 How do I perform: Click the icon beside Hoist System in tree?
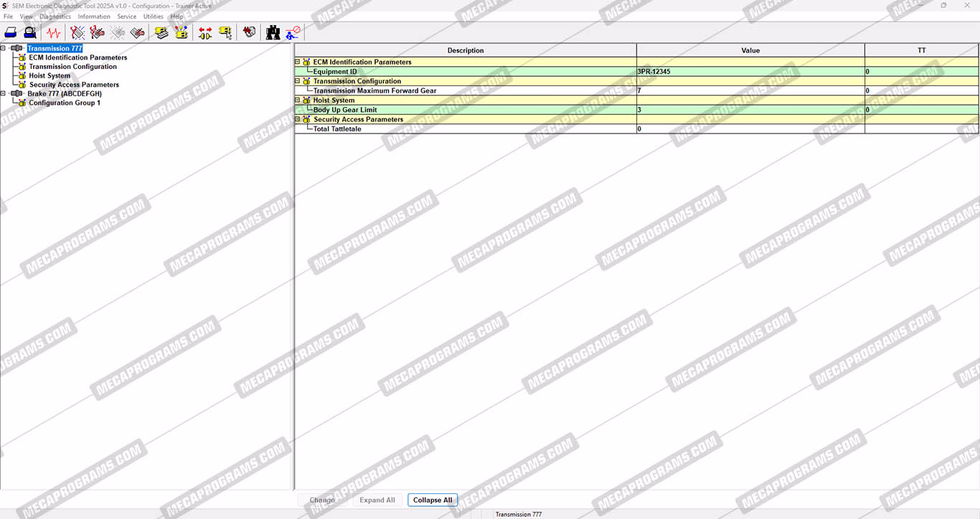22,75
